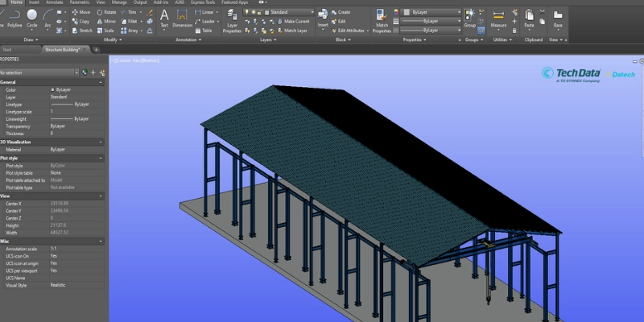Click Edit Attributes button
The image size is (644, 322).
348,31
